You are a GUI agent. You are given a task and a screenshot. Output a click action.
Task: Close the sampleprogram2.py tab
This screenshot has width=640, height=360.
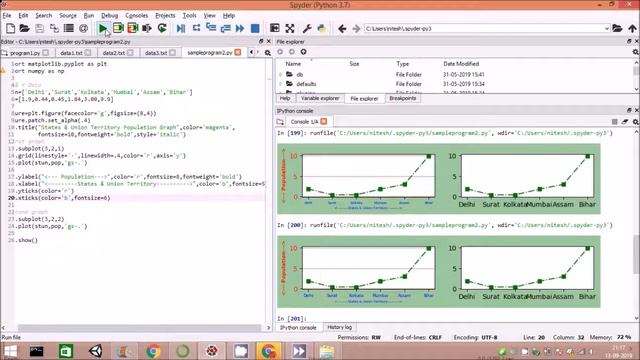tap(238, 53)
